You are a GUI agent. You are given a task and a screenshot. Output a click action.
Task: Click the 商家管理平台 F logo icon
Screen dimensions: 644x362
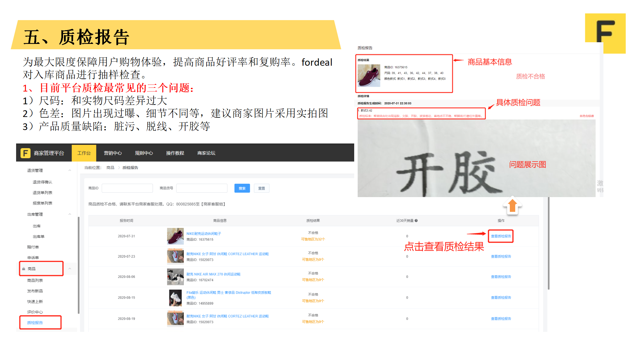coord(25,153)
